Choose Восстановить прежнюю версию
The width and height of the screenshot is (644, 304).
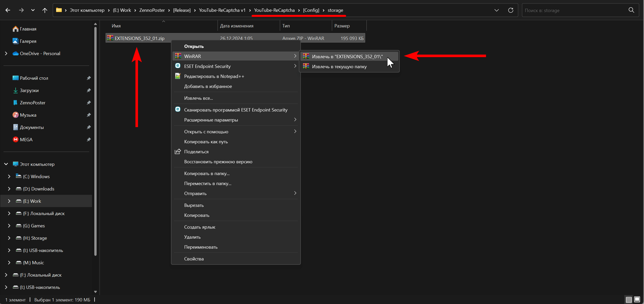236,162
